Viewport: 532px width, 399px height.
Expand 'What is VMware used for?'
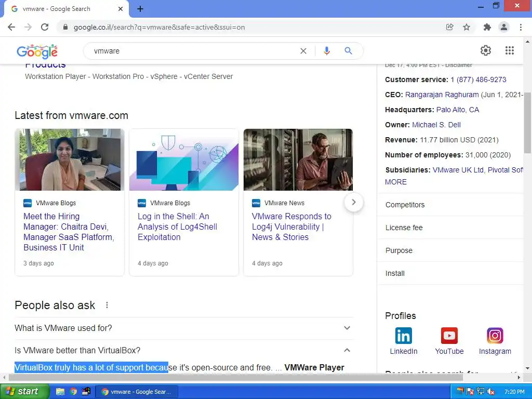pos(184,328)
